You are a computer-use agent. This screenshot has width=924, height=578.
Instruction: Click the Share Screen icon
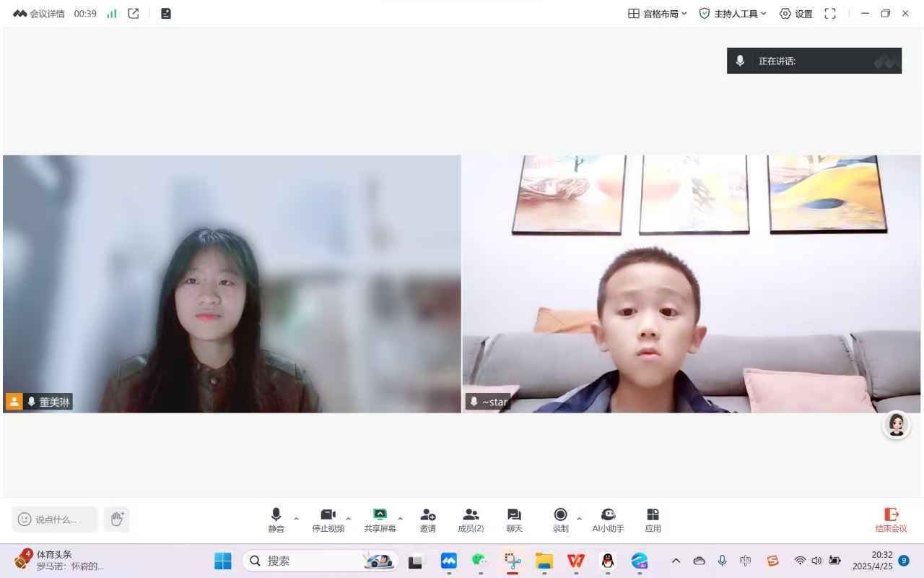[x=380, y=519]
